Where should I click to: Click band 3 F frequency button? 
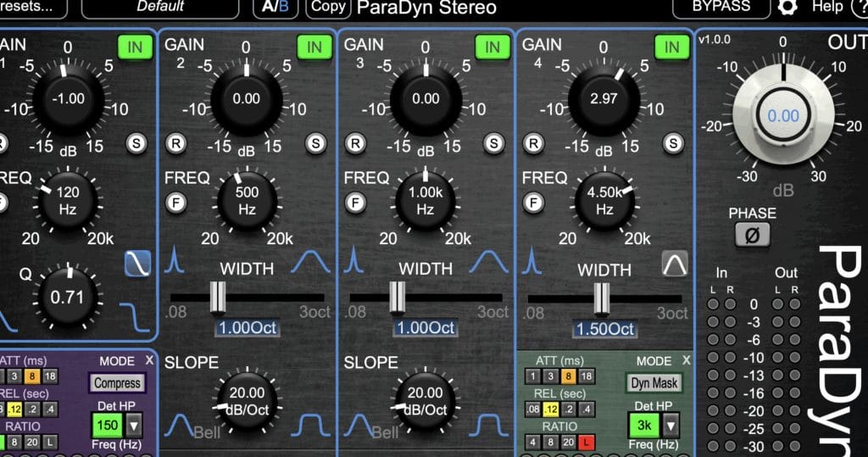pyautogui.click(x=355, y=203)
